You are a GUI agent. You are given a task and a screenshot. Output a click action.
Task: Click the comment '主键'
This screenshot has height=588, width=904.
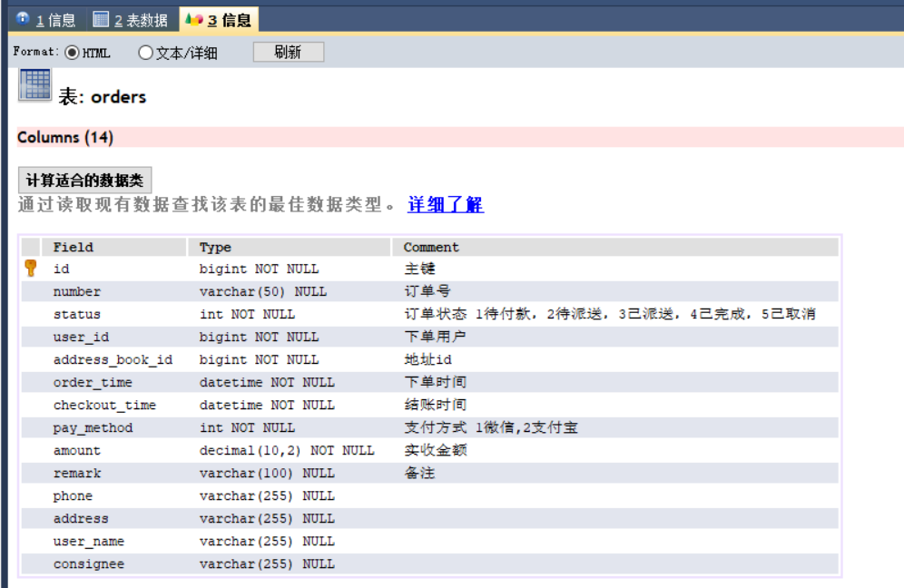point(419,269)
